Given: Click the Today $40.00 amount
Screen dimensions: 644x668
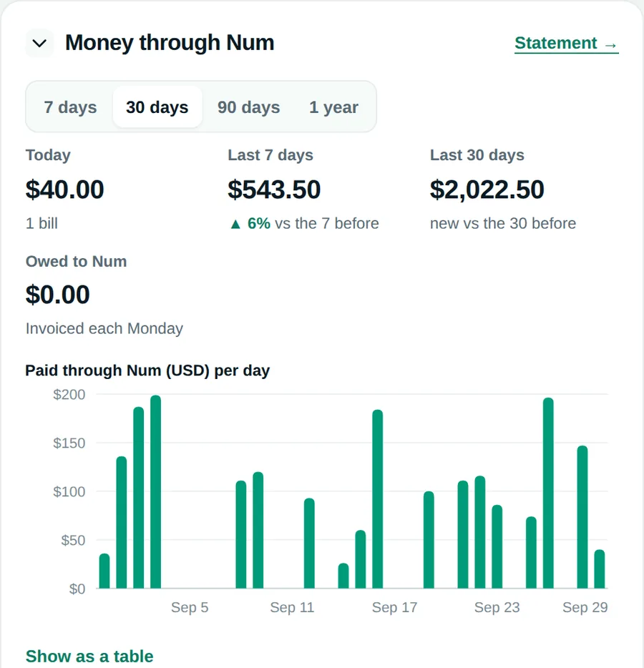Looking at the screenshot, I should point(65,190).
